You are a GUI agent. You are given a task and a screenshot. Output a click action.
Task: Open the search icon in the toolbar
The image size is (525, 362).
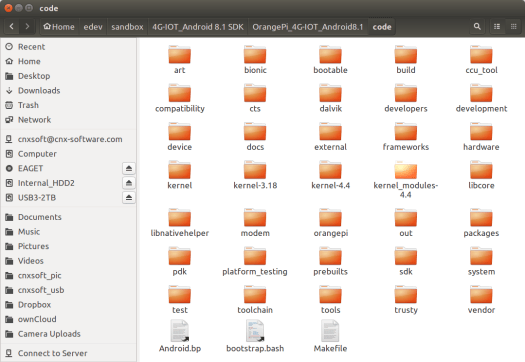(x=477, y=26)
